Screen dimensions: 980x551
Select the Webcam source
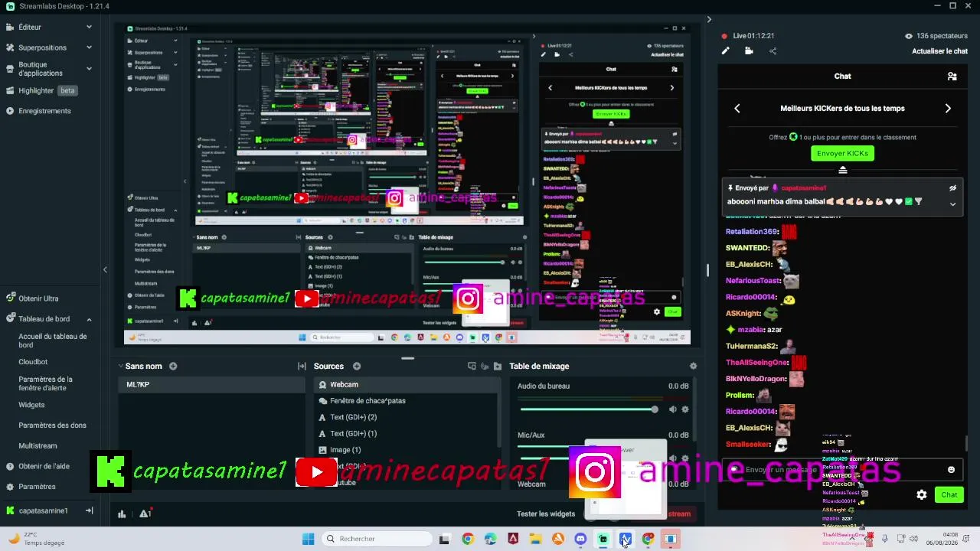[406, 385]
